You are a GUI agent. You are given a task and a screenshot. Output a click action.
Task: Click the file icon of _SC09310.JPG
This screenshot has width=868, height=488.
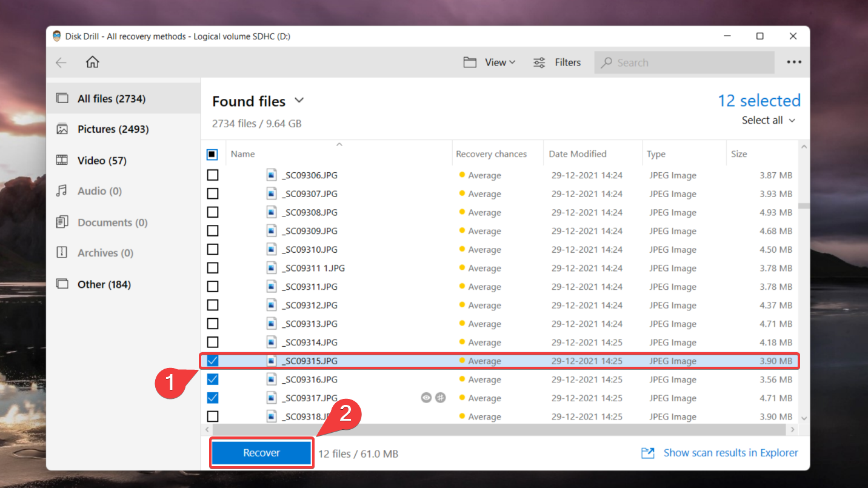point(272,249)
